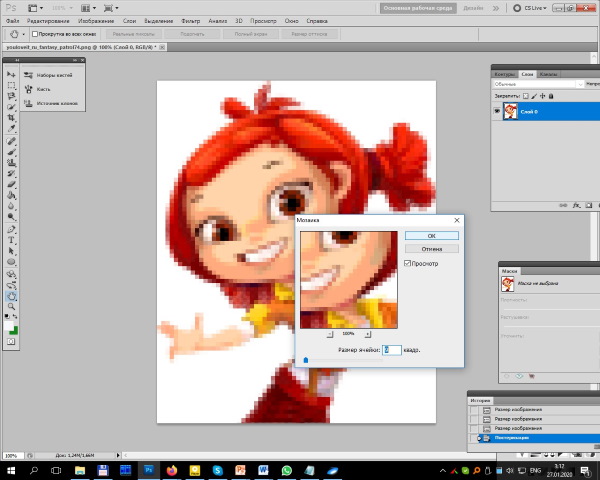
Task: Open the Windows Start menu
Action: coord(11,470)
